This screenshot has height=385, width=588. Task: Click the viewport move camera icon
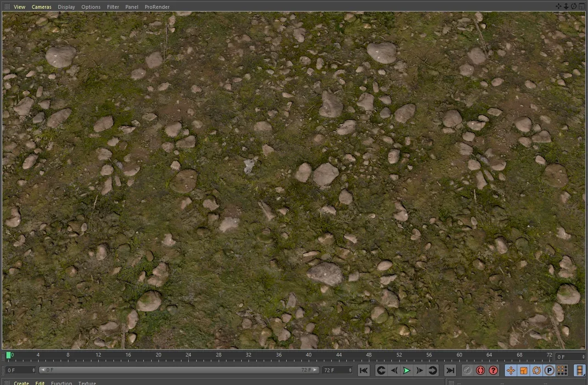point(559,6)
